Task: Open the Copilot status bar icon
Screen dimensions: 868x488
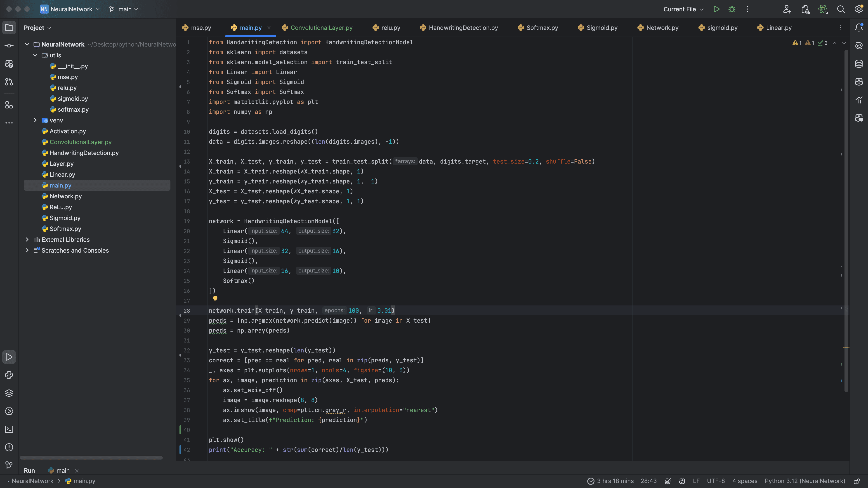Action: click(x=682, y=481)
